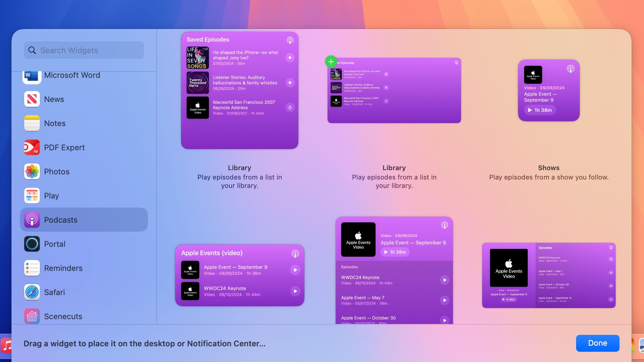644x362 pixels.
Task: Click the Podcasts badge on the Saved Episodes widget
Action: [x=290, y=40]
